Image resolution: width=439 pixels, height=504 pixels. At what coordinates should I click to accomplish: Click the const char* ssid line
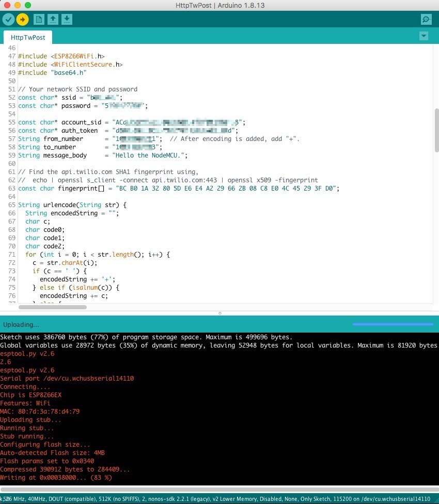70,98
